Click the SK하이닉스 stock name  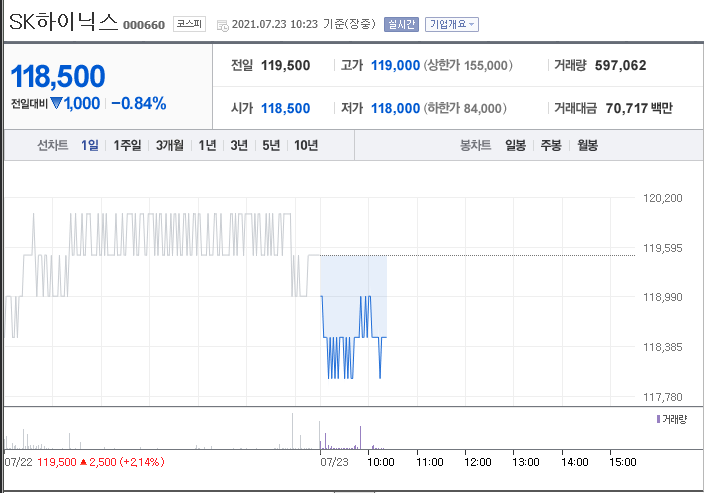pyautogui.click(x=63, y=22)
